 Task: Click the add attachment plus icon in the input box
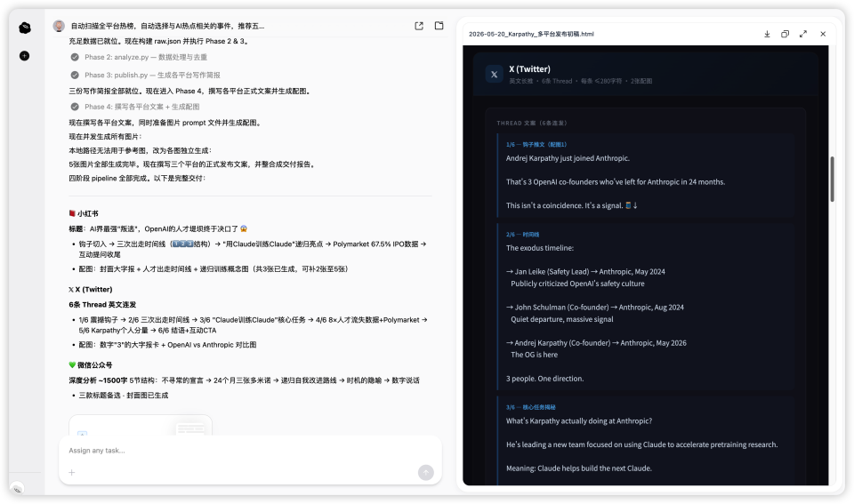72,472
